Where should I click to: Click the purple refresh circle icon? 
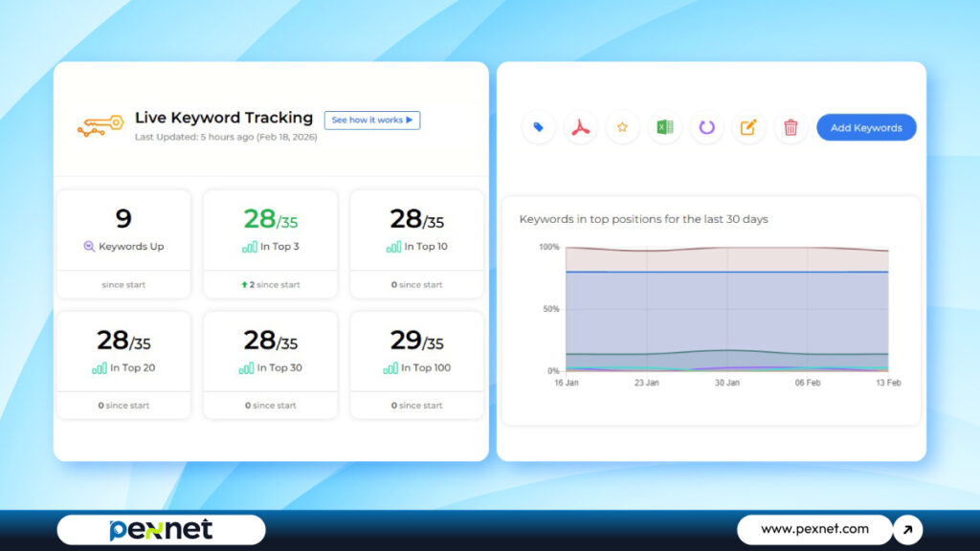[706, 127]
